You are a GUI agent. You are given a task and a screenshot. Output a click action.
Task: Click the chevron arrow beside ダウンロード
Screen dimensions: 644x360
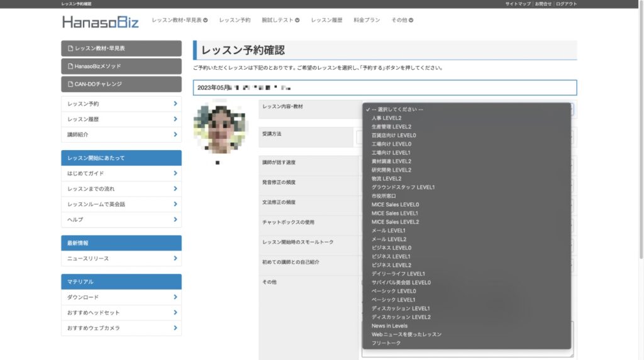click(x=175, y=297)
